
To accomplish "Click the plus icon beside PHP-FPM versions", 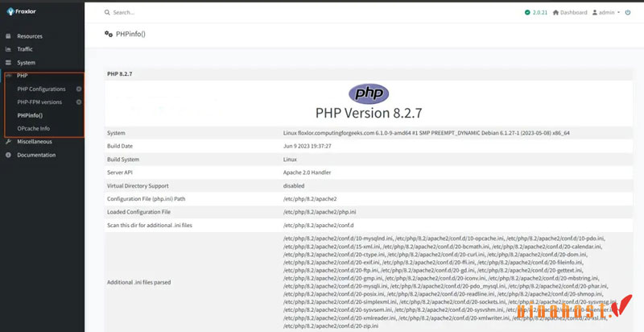I will pos(79,102).
